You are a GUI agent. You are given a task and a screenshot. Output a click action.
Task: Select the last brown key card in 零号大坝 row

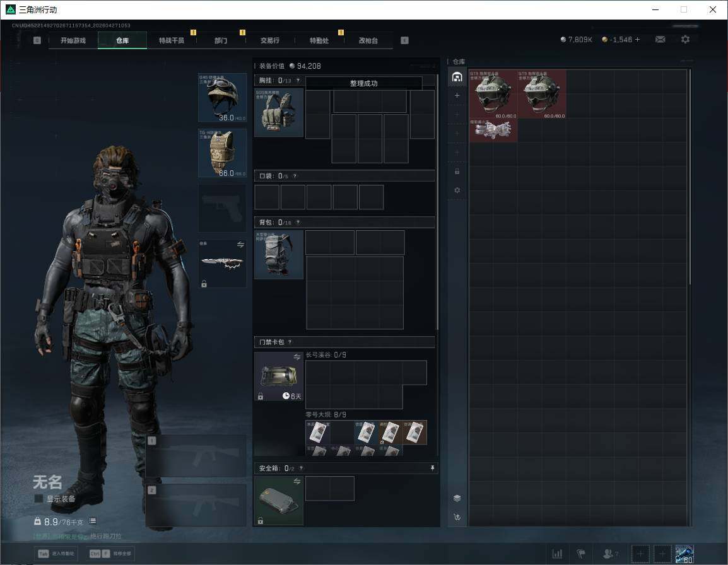click(x=414, y=432)
